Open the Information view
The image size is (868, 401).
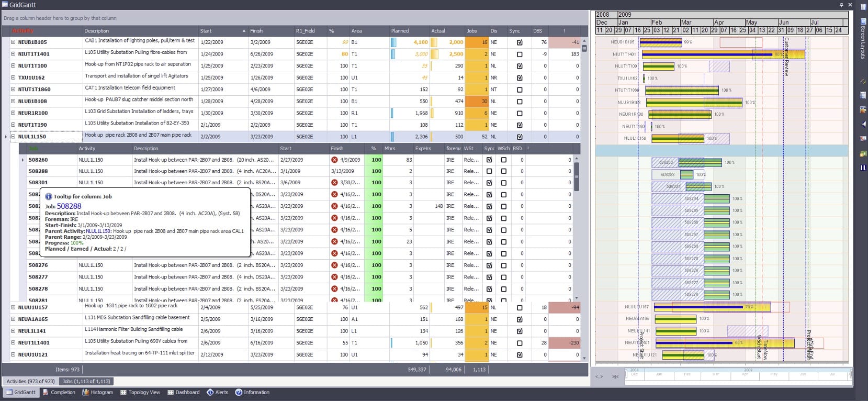pyautogui.click(x=252, y=392)
